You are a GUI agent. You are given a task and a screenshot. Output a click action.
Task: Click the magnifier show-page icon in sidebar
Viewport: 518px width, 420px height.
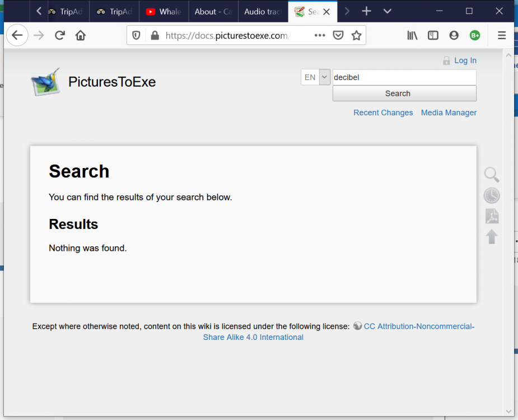pyautogui.click(x=491, y=175)
